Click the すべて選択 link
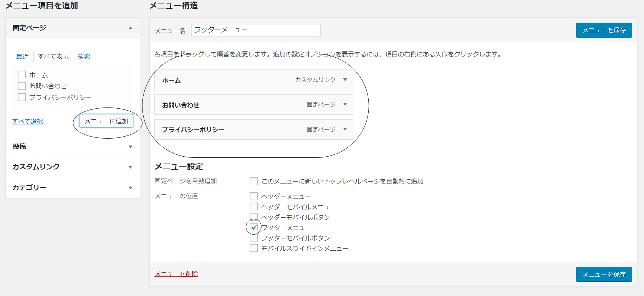The width and height of the screenshot is (644, 296). (28, 121)
